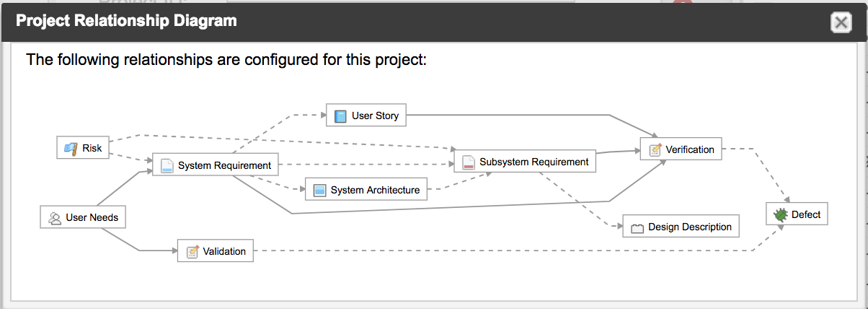868x309 pixels.
Task: Select the "System Requirement" node label
Action: coord(224,165)
